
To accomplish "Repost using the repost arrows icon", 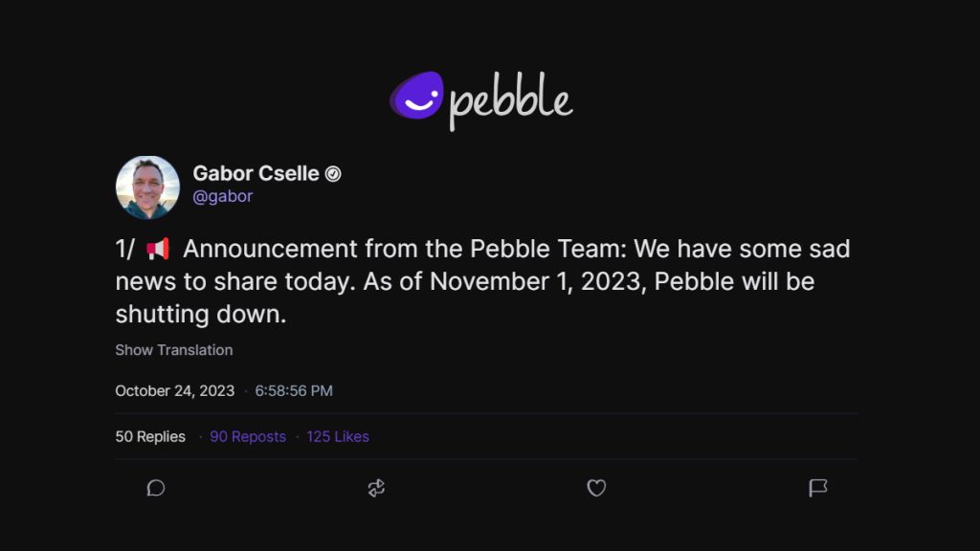I will click(x=375, y=488).
